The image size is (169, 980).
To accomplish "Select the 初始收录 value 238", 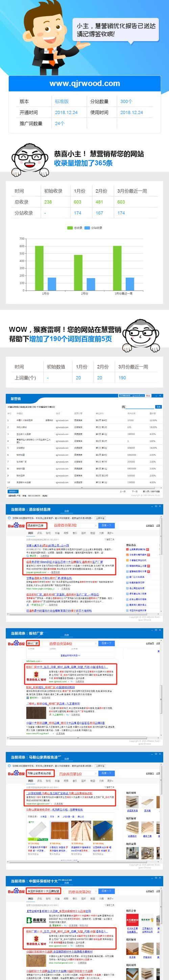I will tap(48, 202).
